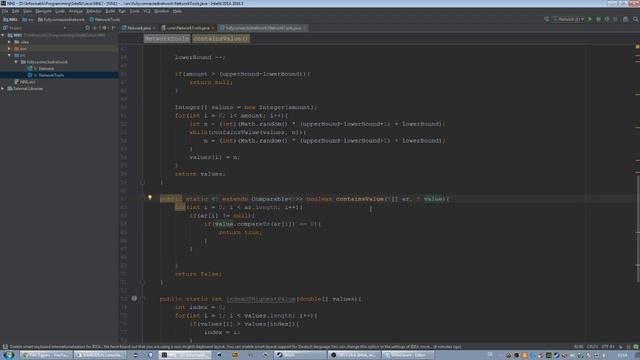Expand External Libraries in project tree
The width and height of the screenshot is (640, 360).
[3, 89]
